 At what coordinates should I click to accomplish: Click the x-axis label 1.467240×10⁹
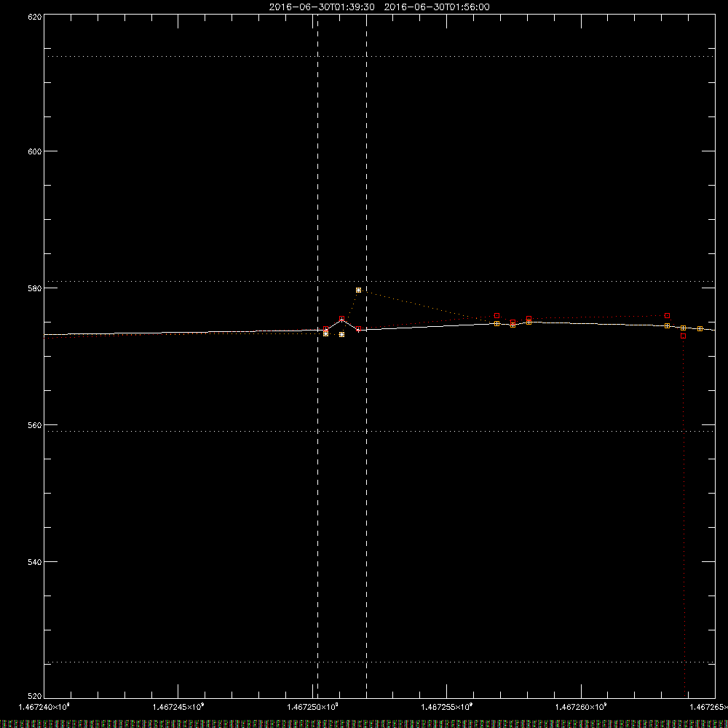[44, 707]
